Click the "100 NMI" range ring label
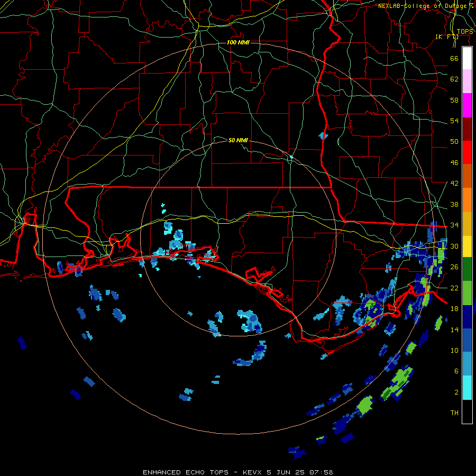Image resolution: width=476 pixels, height=476 pixels. coord(238,42)
